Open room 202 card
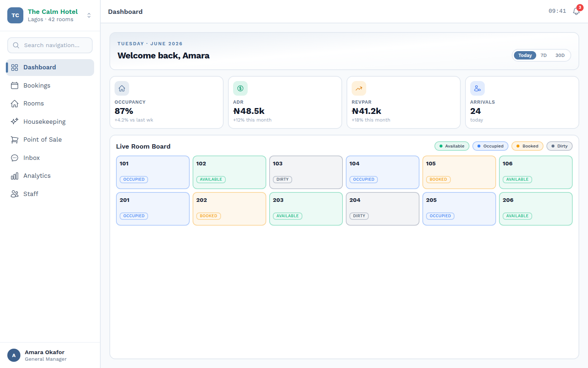The image size is (588, 368). pyautogui.click(x=229, y=209)
